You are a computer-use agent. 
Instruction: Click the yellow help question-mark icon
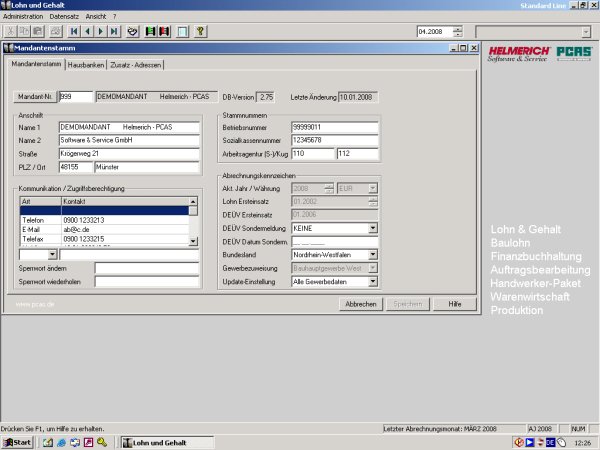tap(201, 31)
